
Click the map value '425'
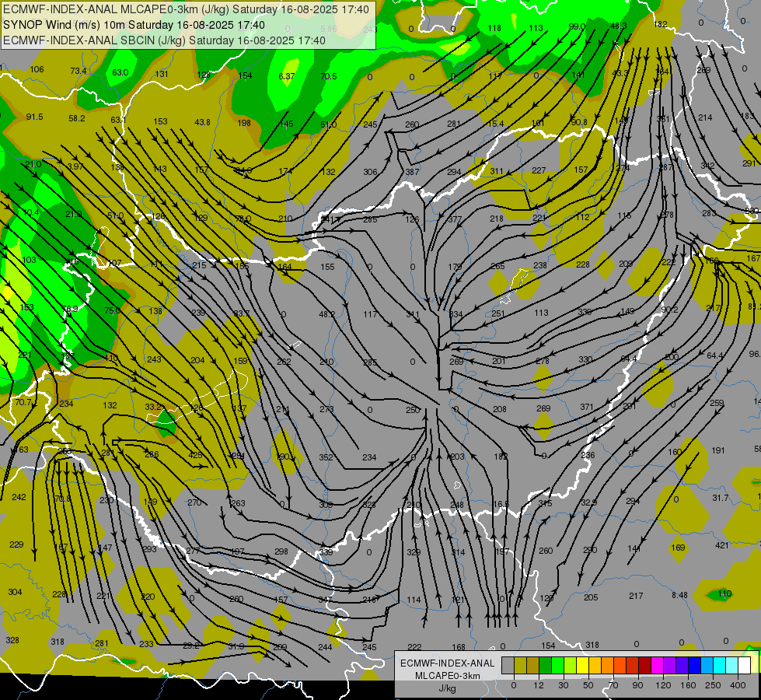point(195,455)
